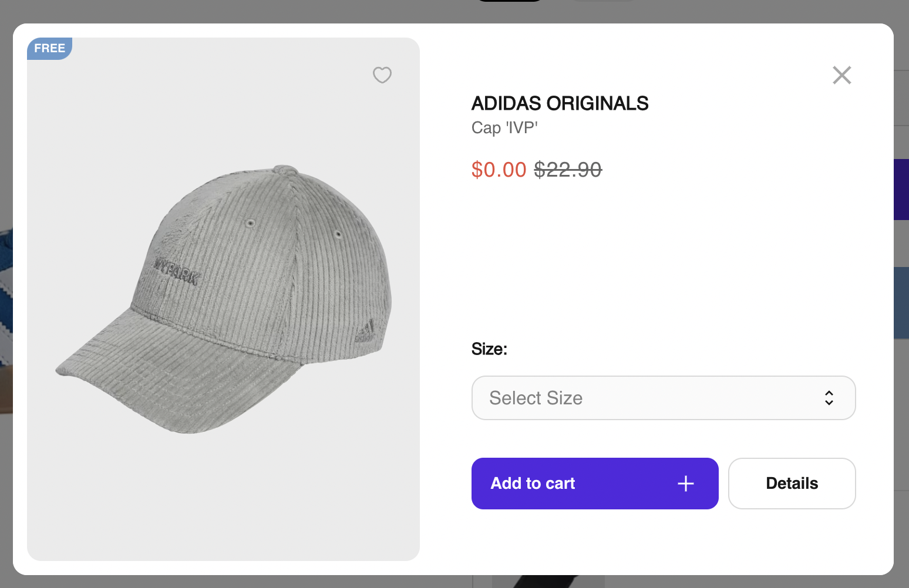909x588 pixels.
Task: Click the ADIDAS ORIGINALS brand heading
Action: pos(560,103)
